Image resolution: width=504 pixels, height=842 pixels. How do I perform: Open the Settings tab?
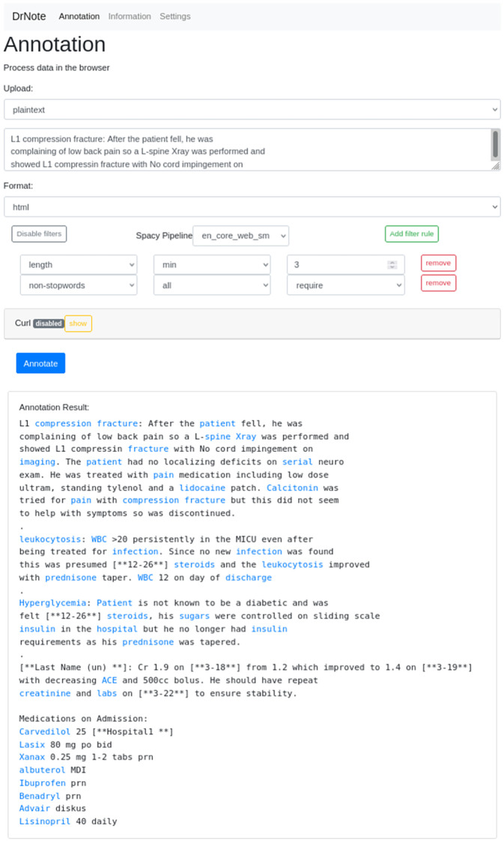tap(174, 16)
